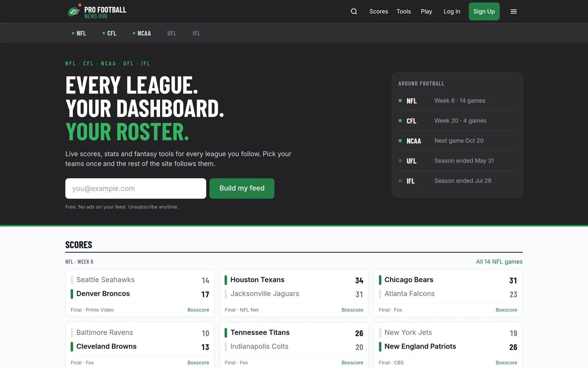The width and height of the screenshot is (588, 368).
Task: Open the hamburger menu icon
Action: coord(514,11)
